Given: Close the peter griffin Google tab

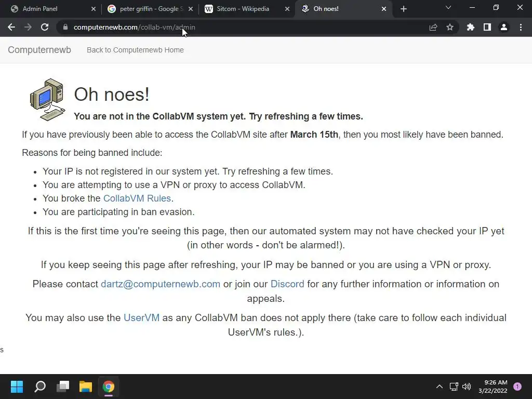Looking at the screenshot, I should coord(191,9).
